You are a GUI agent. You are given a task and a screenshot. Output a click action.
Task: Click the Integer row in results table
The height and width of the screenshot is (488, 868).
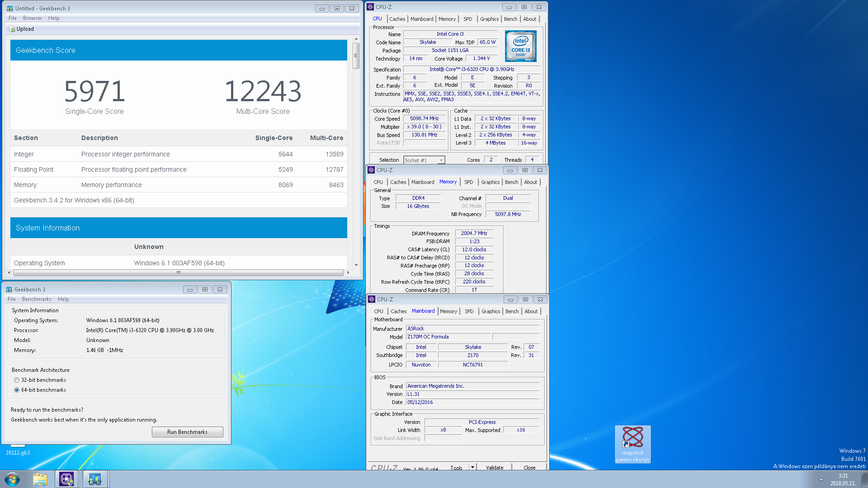(179, 154)
